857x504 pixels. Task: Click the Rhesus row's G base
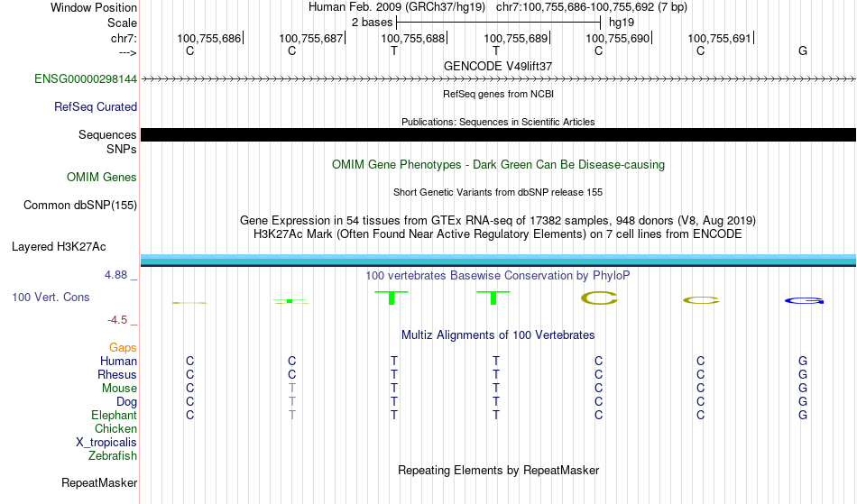tap(802, 375)
